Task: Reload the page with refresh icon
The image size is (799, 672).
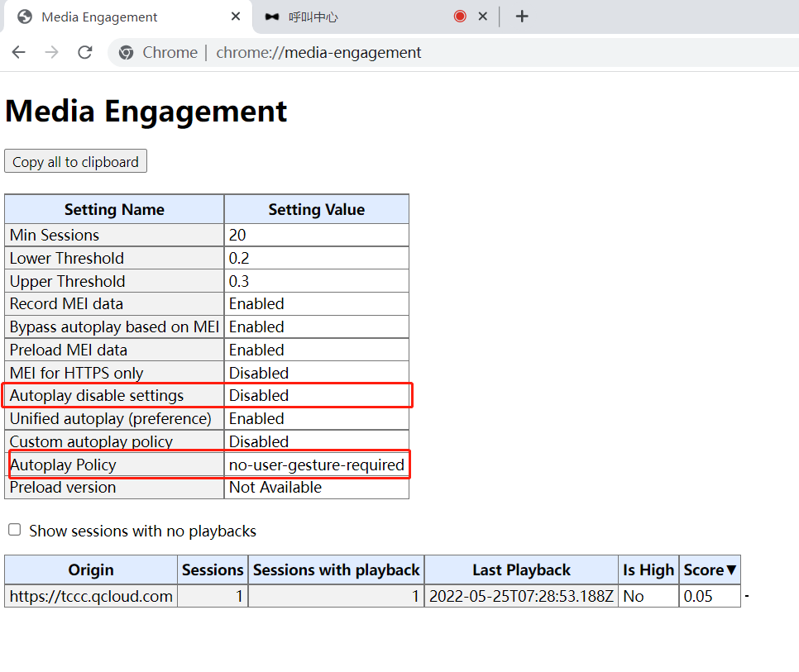Action: (84, 52)
